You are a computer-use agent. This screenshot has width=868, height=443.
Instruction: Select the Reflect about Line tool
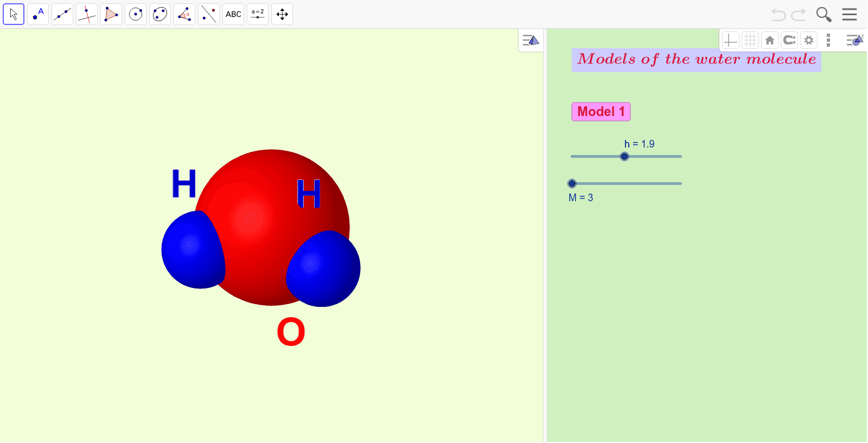coord(209,14)
